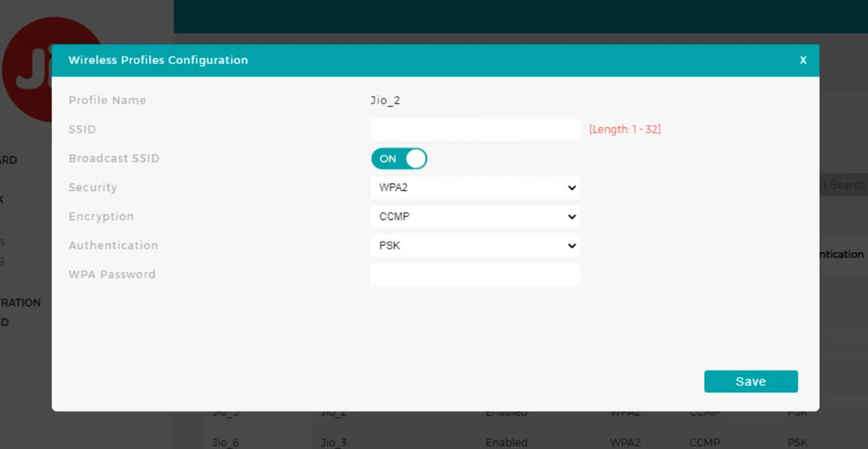This screenshot has height=449, width=868.
Task: Click the WPA Password label
Action: [112, 275]
